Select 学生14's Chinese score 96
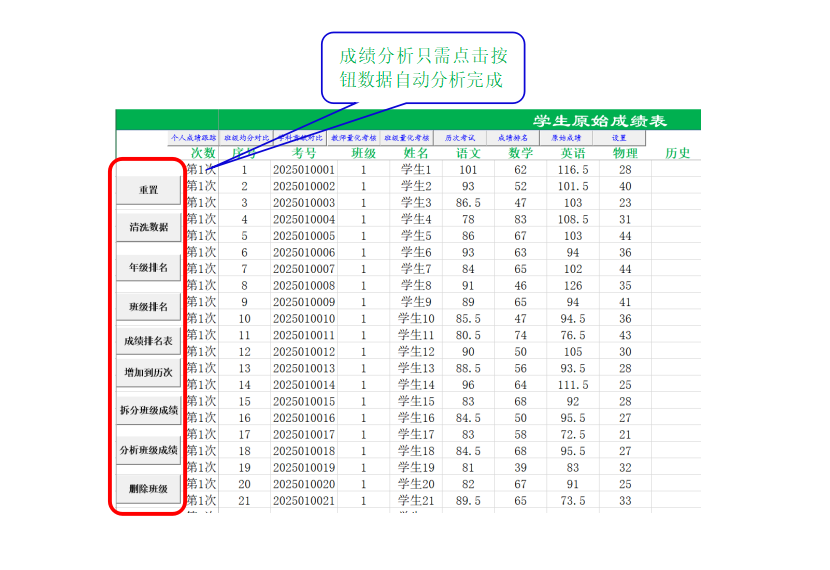The height and width of the screenshot is (570, 830). [468, 385]
